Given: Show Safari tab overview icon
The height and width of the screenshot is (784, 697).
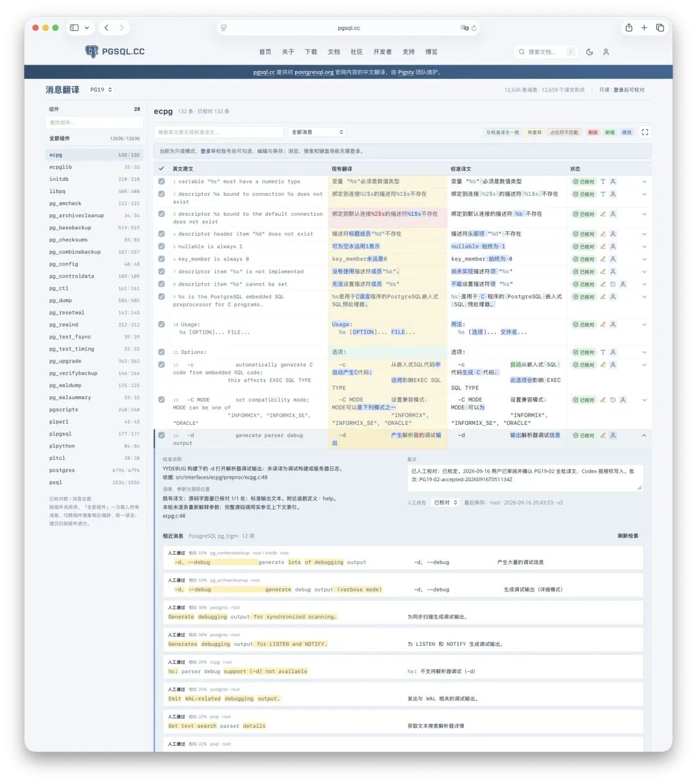Looking at the screenshot, I should click(660, 28).
